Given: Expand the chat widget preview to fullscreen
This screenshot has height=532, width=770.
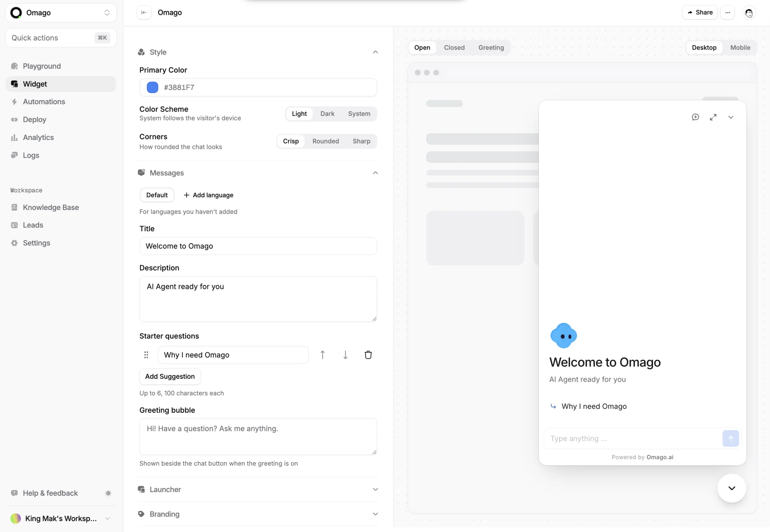Looking at the screenshot, I should [x=713, y=117].
